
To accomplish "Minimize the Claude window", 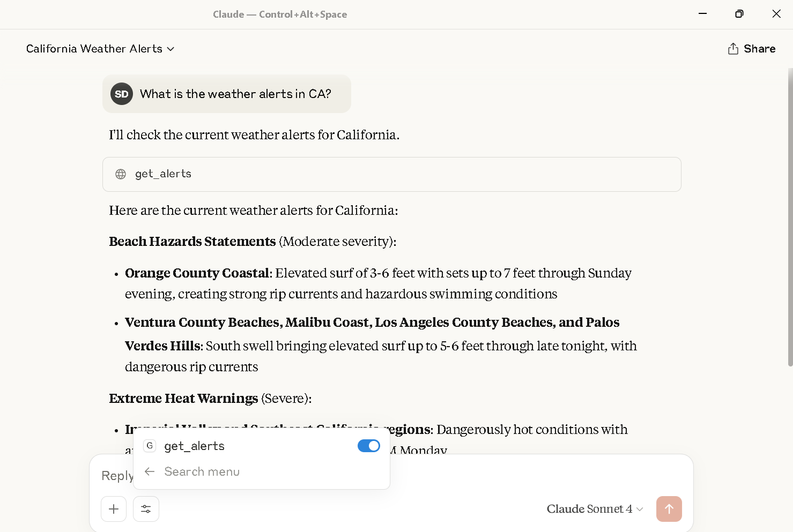I will coord(702,14).
